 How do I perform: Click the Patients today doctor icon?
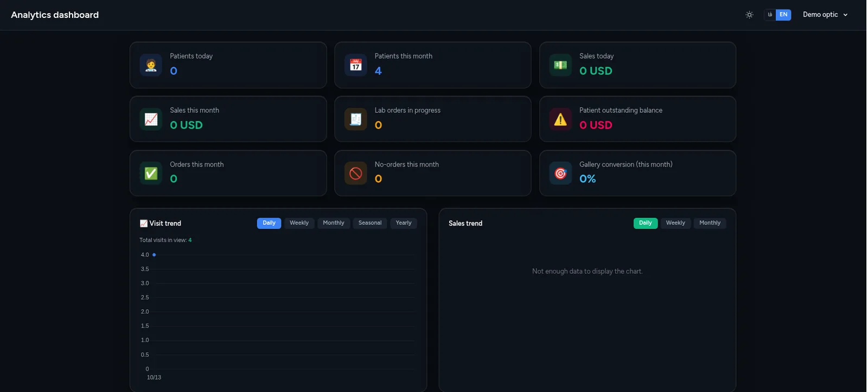pyautogui.click(x=151, y=65)
